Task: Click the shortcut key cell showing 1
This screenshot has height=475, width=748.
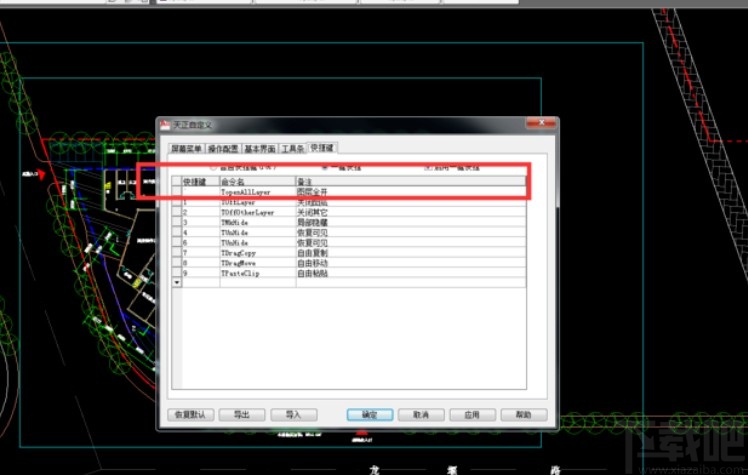Action: (200, 202)
